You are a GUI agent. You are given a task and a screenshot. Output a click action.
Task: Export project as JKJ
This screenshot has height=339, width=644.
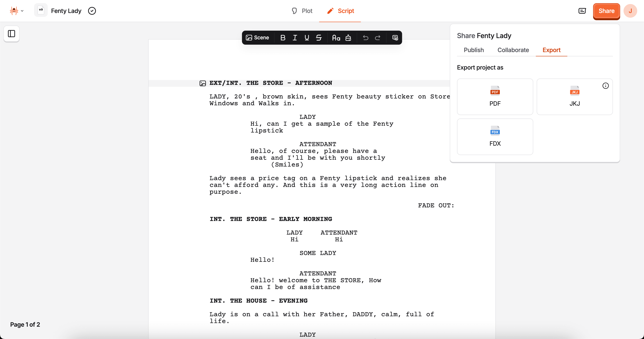[575, 97]
